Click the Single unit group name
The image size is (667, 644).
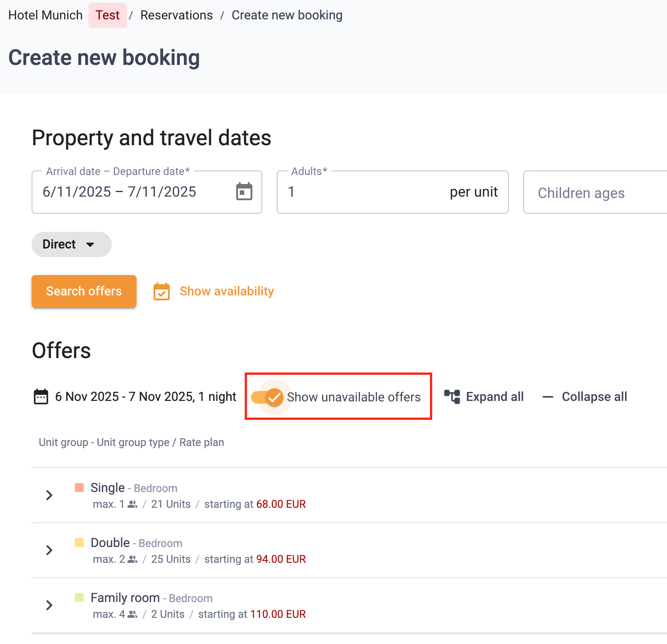pos(108,488)
